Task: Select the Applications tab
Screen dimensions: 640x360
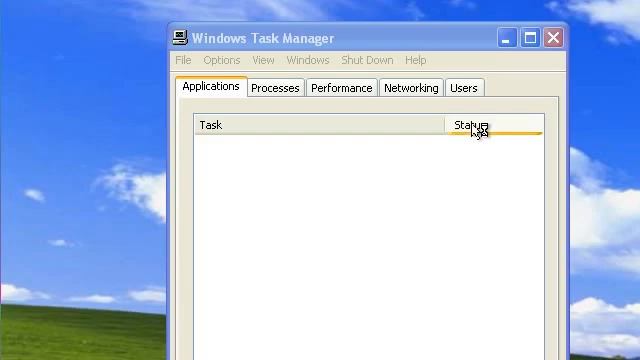Action: 211,87
